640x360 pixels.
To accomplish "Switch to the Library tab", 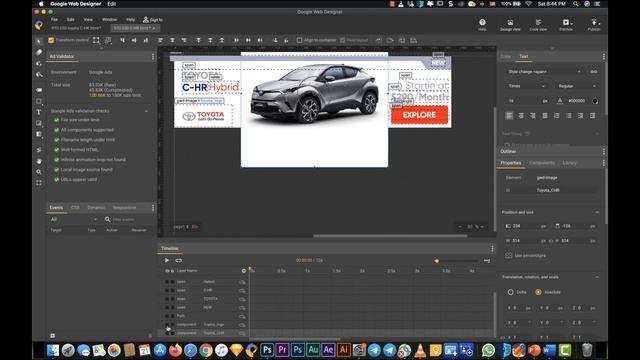I will point(569,163).
